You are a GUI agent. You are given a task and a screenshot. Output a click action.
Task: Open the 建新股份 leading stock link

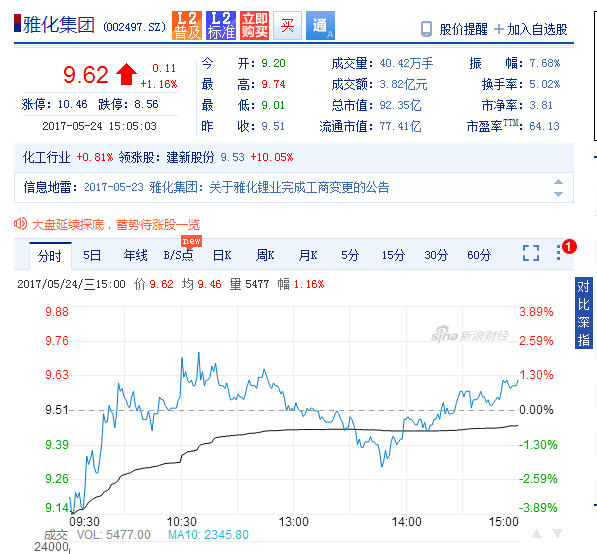click(x=190, y=157)
